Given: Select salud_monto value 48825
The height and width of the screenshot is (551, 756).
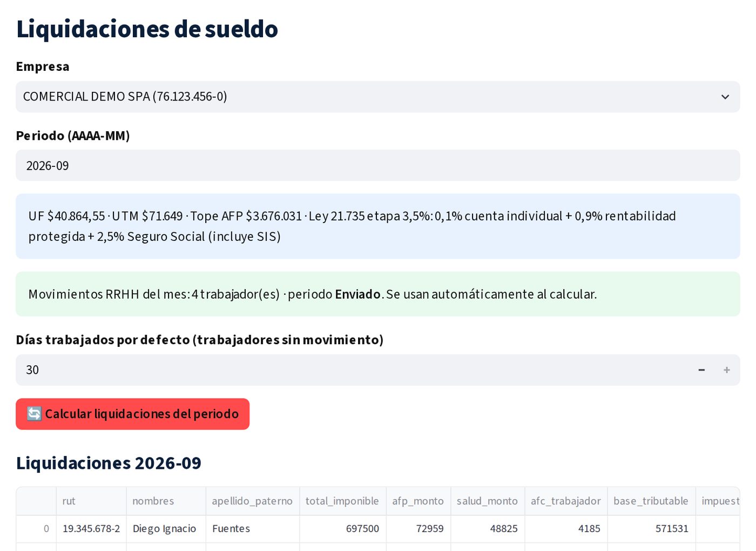Looking at the screenshot, I should 487,529.
